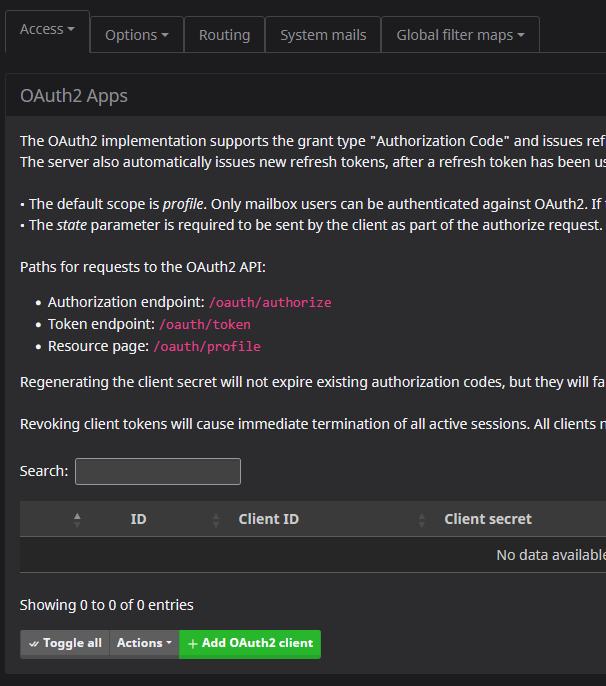Image resolution: width=606 pixels, height=686 pixels.
Task: Focus the Search input field
Action: (158, 471)
